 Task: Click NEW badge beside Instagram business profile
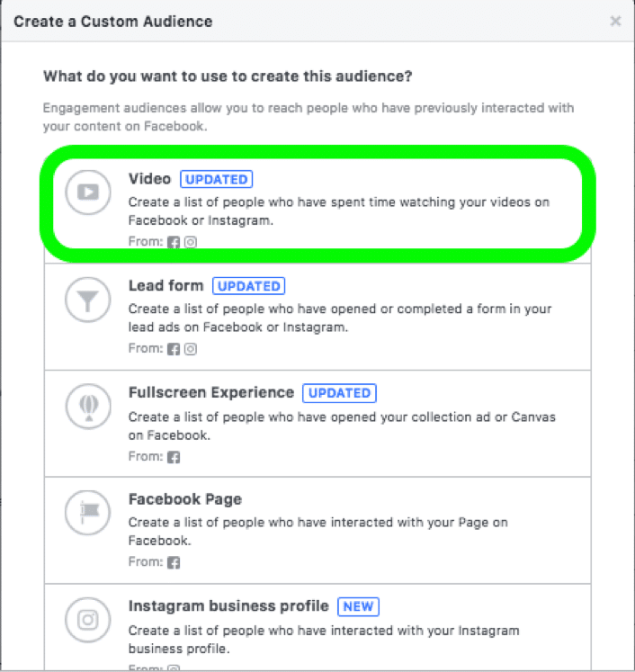coord(358,606)
